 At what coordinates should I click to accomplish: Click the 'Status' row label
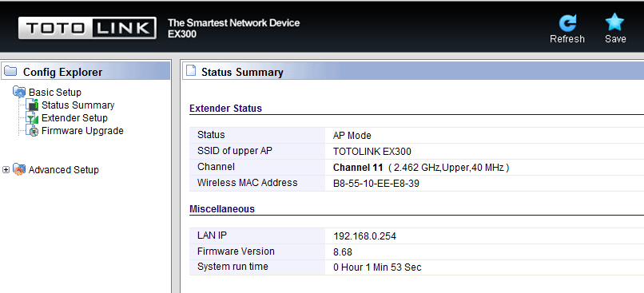coord(211,135)
